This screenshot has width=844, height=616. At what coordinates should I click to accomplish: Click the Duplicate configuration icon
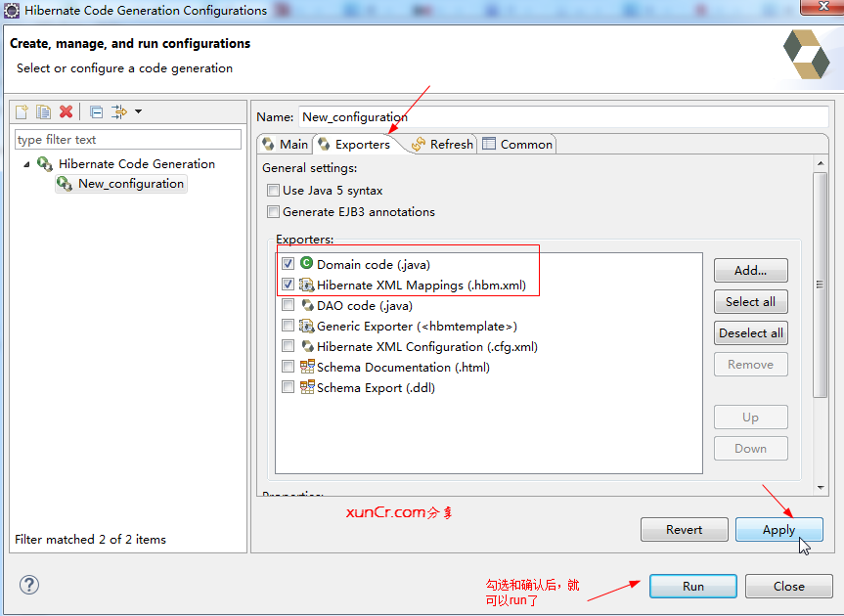[43, 111]
